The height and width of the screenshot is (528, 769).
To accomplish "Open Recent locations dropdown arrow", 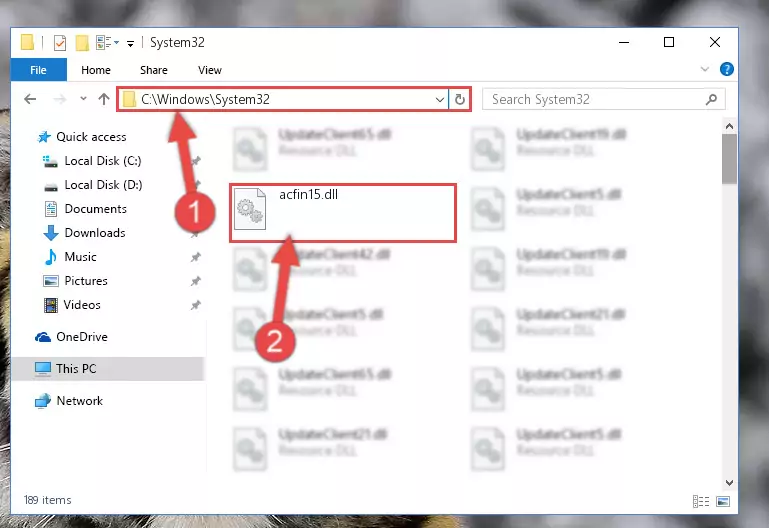I will 83,99.
